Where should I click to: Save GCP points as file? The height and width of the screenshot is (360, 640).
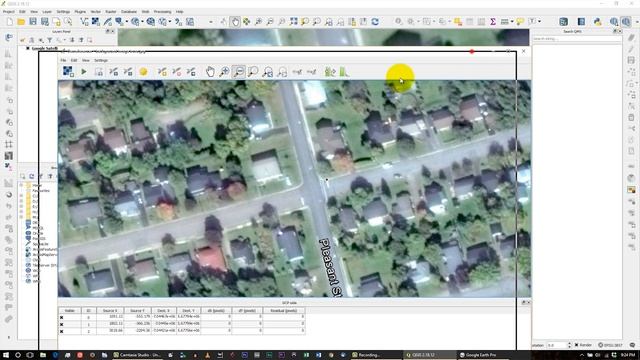click(128, 72)
